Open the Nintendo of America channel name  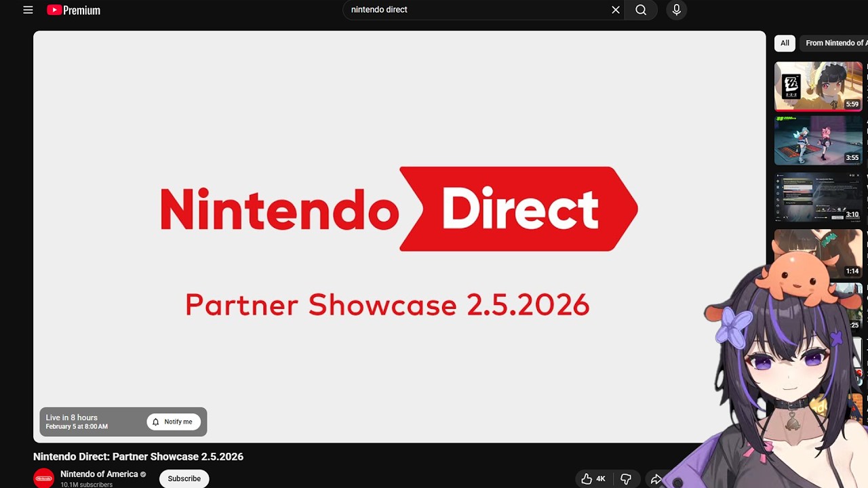pos(99,474)
